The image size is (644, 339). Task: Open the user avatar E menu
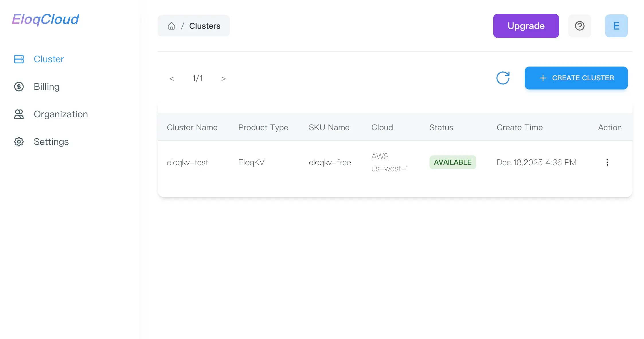616,26
